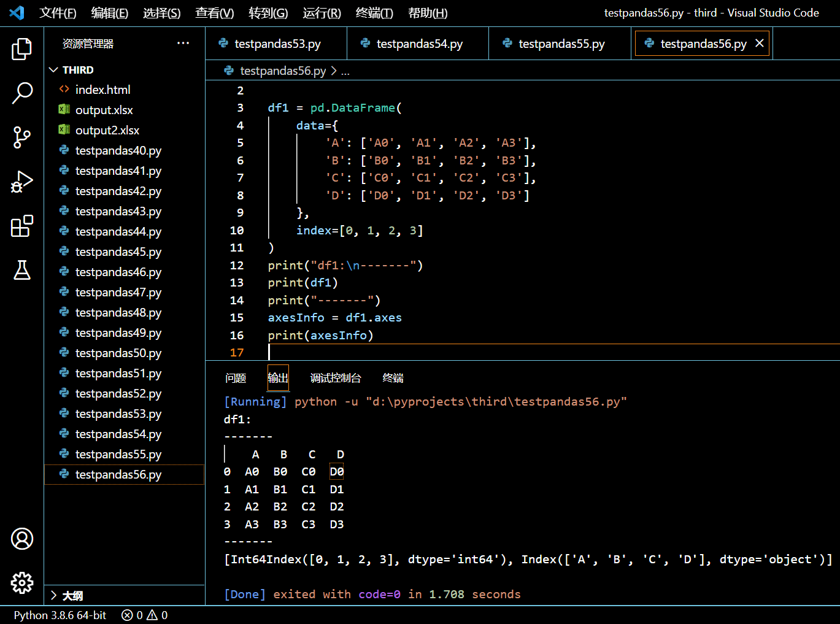
Task: Open Run and Debug view icon
Action: (22, 182)
